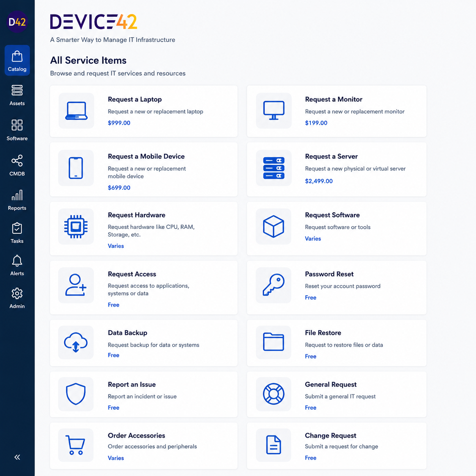476x476 pixels.
Task: Open the Report an Issue title
Action: click(132, 385)
